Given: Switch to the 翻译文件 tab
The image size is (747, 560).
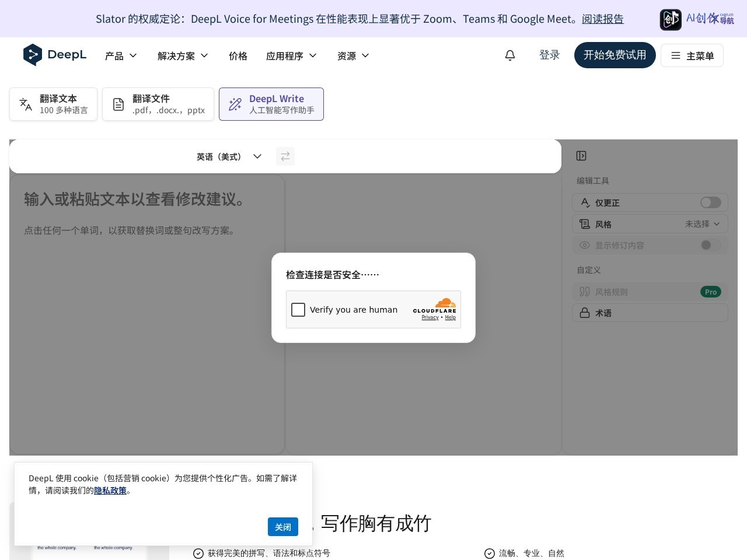Looking at the screenshot, I should (158, 104).
